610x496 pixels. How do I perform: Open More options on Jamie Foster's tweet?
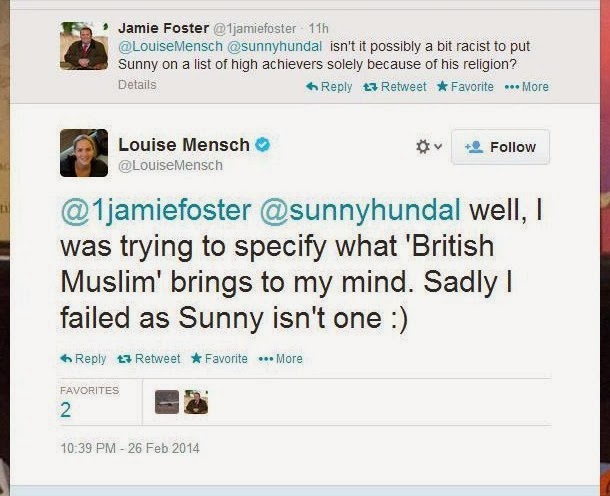click(527, 87)
